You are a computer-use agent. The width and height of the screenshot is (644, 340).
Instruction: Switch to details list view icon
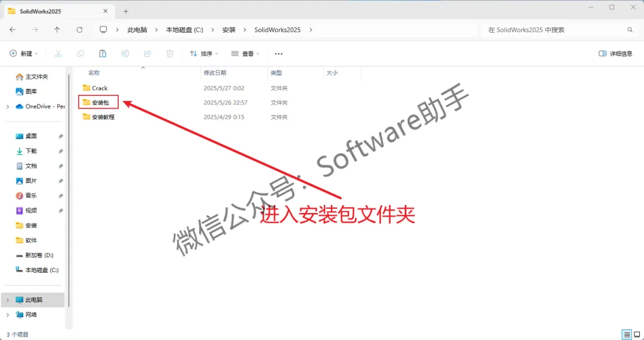pyautogui.click(x=627, y=335)
